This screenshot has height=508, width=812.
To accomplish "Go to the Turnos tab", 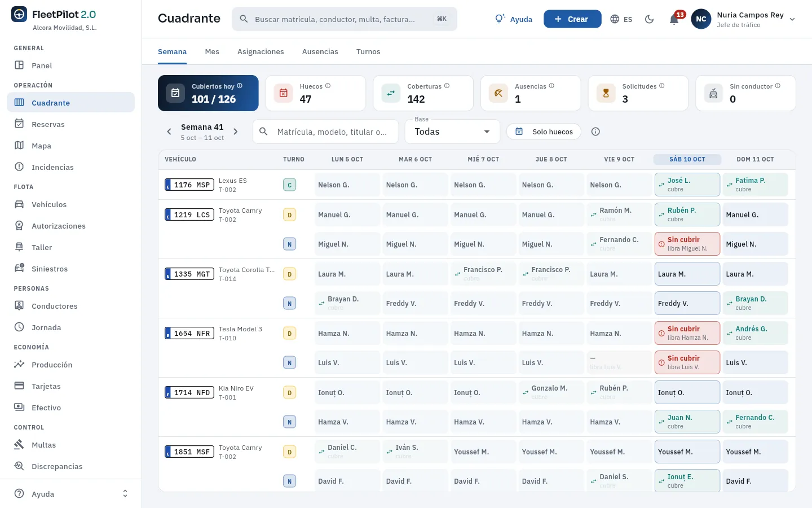I will 368,51.
